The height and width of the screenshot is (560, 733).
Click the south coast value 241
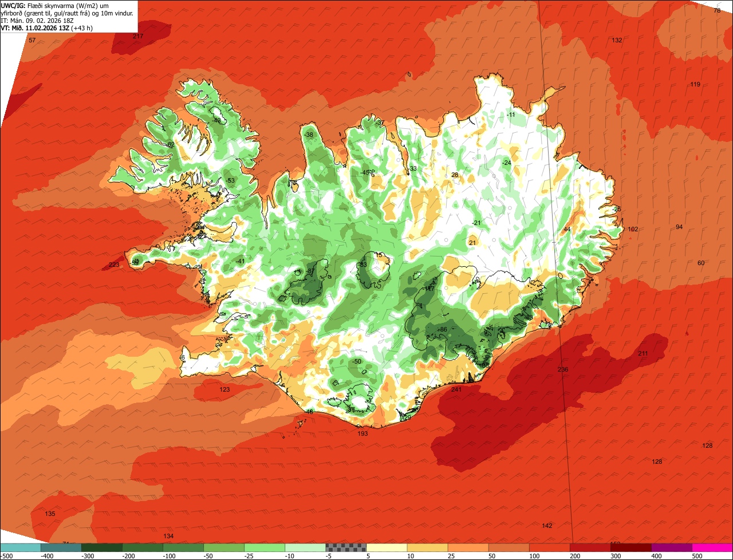point(456,390)
